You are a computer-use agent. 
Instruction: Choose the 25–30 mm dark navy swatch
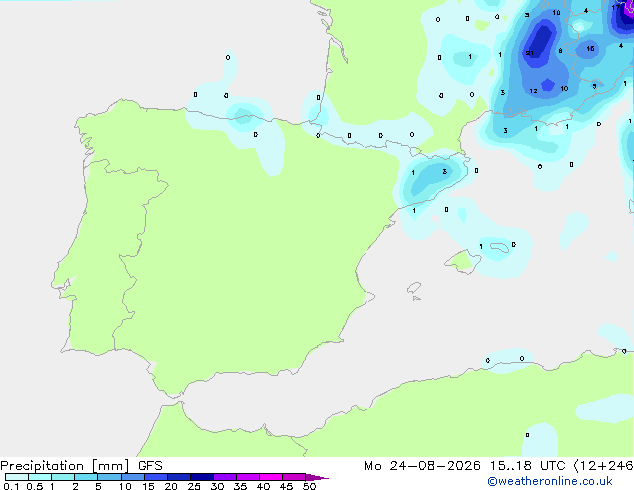pyautogui.click(x=202, y=477)
